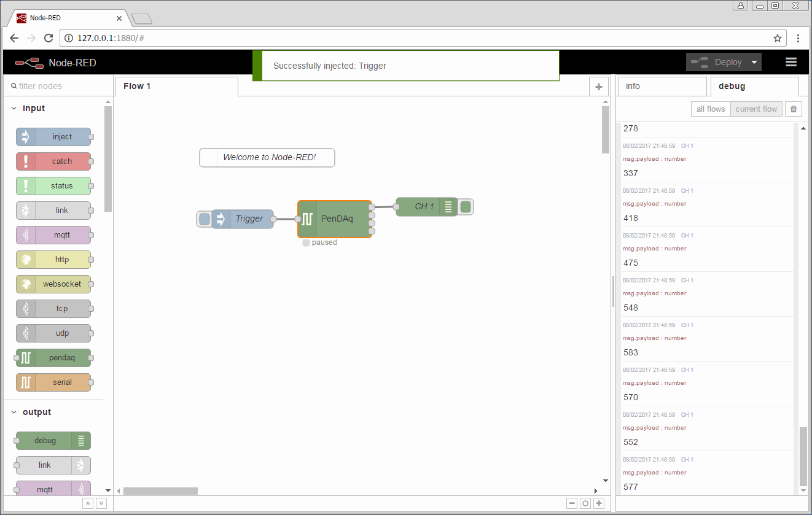Select the CH 1 debug node on canvas
Screen dimensions: 812x515
[x=427, y=207]
